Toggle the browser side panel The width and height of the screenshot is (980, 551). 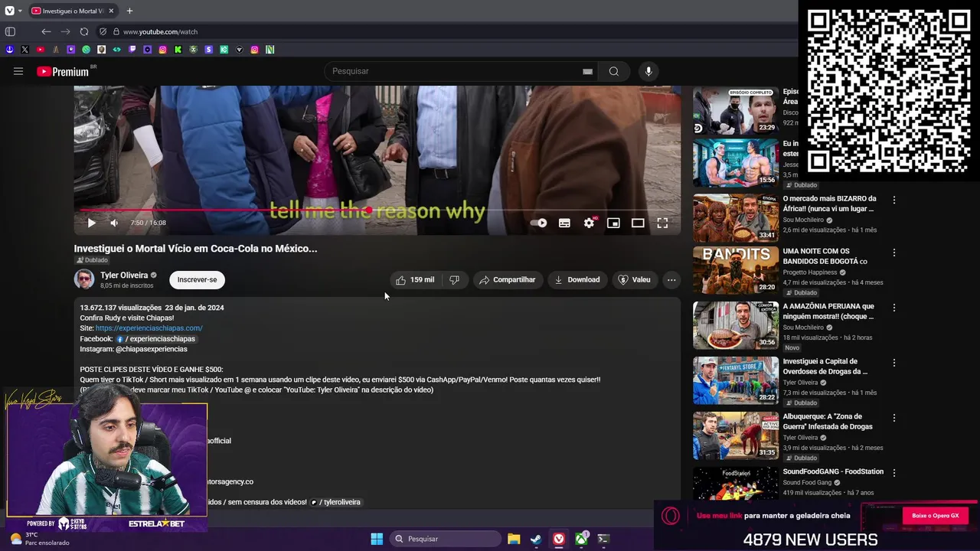tap(10, 31)
